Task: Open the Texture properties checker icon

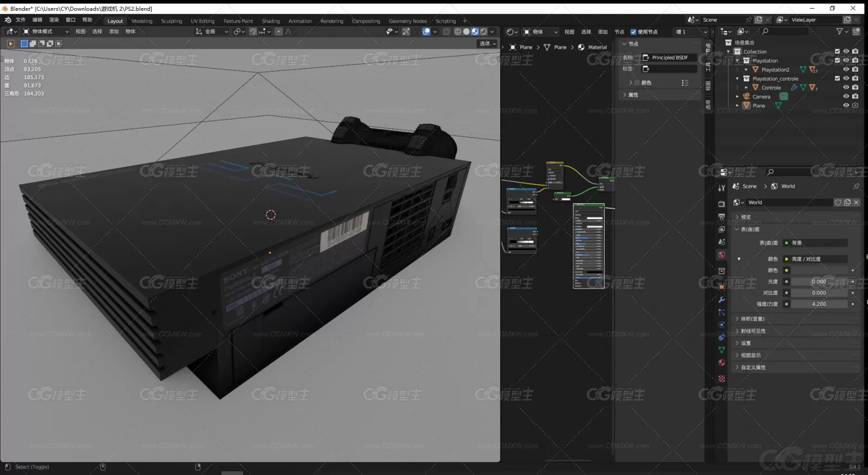Action: coord(722,378)
